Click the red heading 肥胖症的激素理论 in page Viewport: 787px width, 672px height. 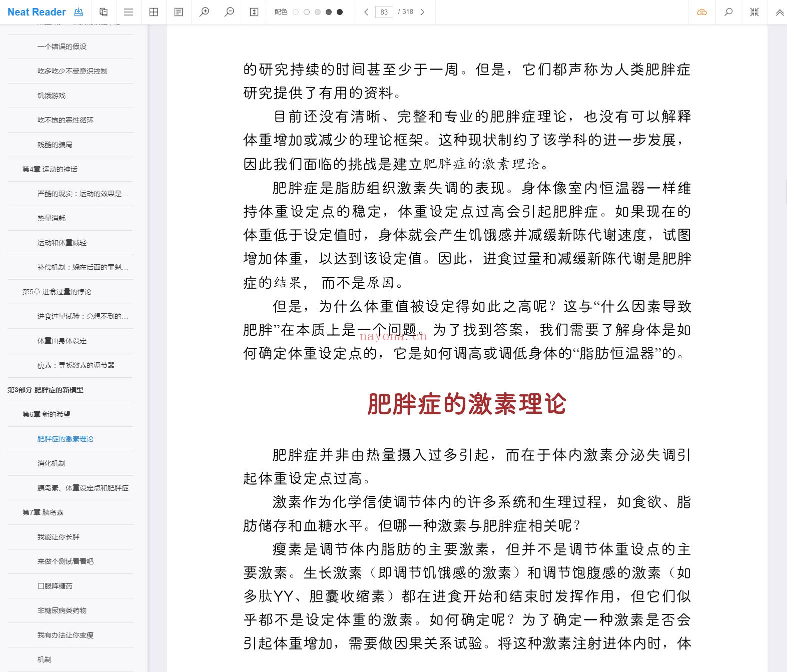pos(467,404)
